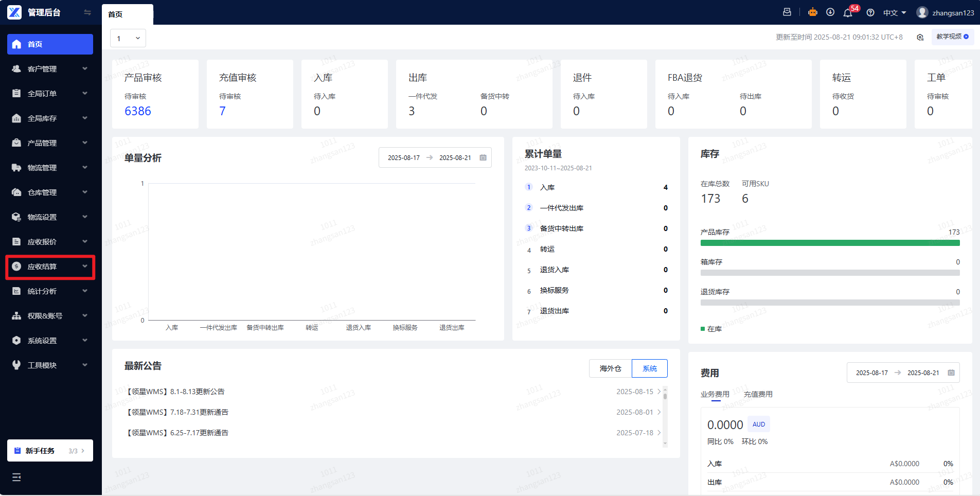Click the notification bell with 54 badge
This screenshot has height=496, width=980.
tap(848, 13)
